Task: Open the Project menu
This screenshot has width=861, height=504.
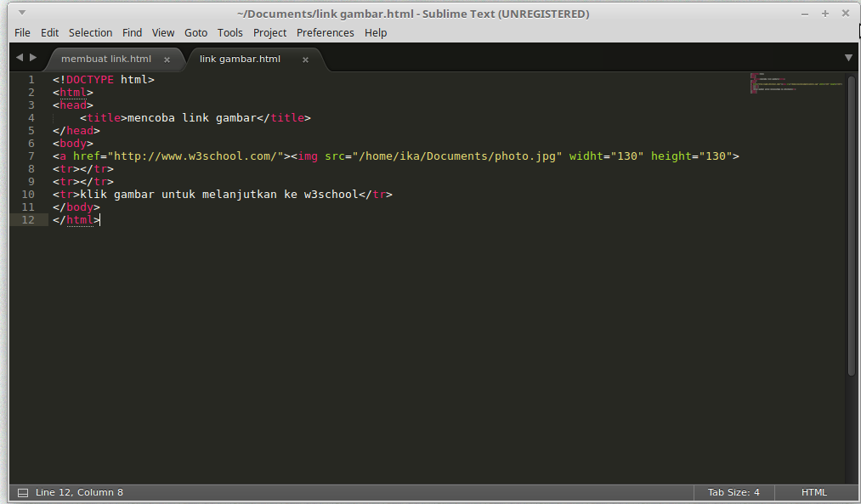Action: [269, 33]
